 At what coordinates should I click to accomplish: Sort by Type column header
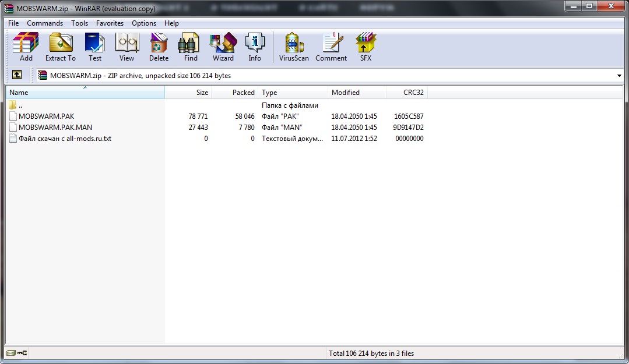(293, 93)
